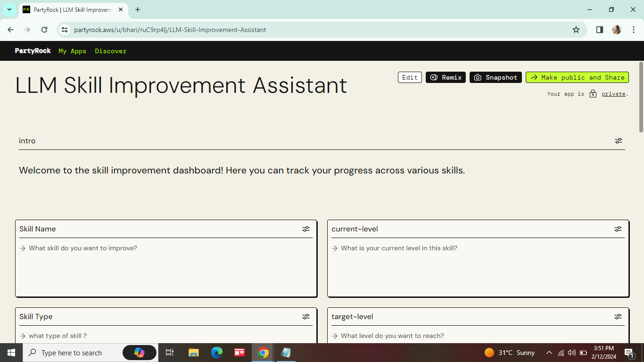Open File Explorer from taskbar
This screenshot has height=362, width=644.
[193, 353]
